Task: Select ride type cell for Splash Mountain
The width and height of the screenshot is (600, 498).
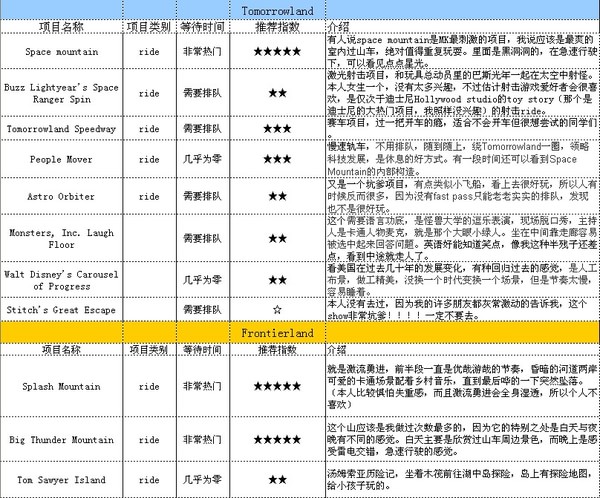Action: point(149,387)
